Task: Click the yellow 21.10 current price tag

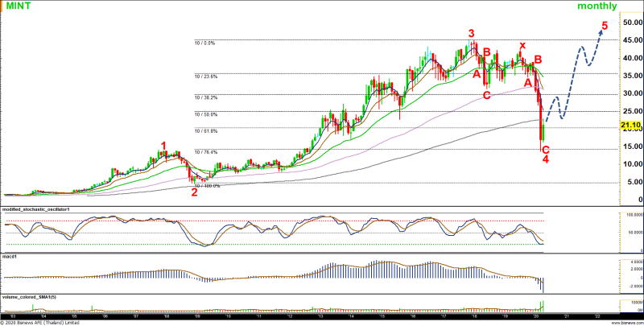Action: (630, 126)
